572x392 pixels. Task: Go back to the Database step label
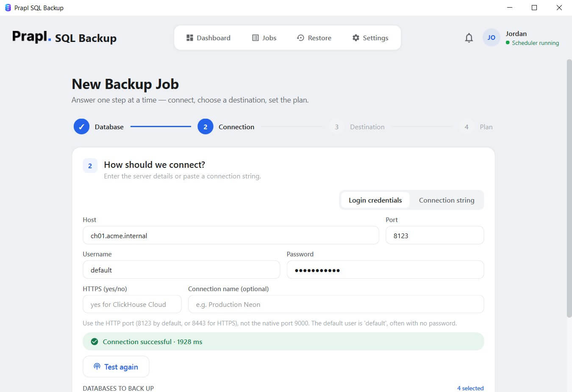click(x=109, y=127)
